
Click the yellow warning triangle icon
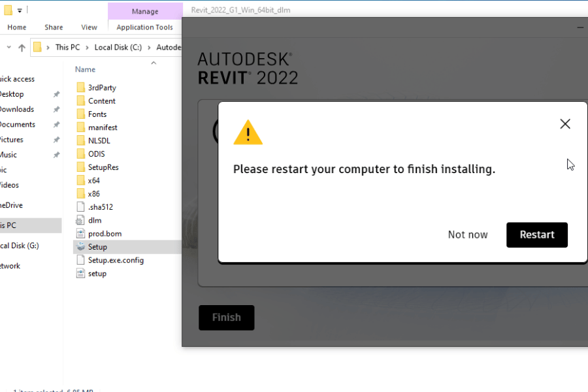point(248,133)
